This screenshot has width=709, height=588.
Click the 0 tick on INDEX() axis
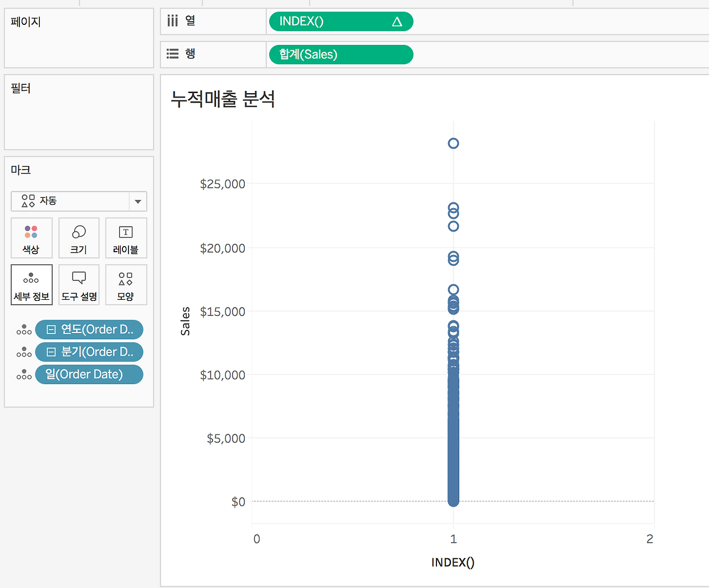(256, 539)
